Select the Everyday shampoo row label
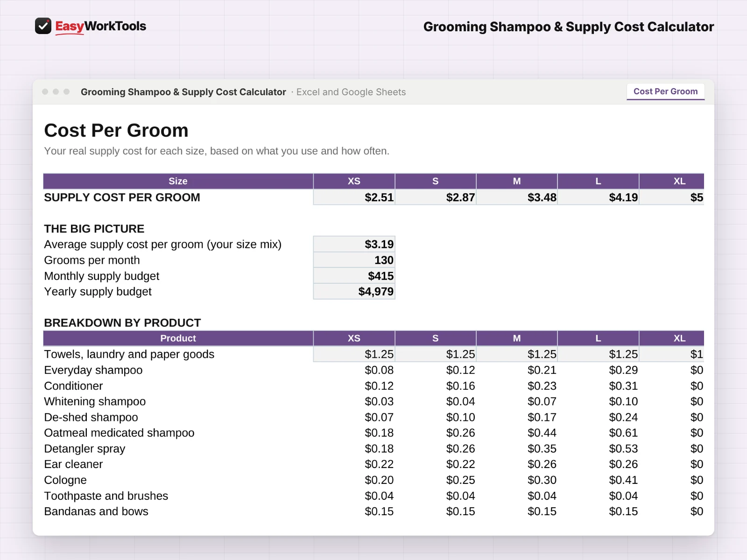 point(93,370)
